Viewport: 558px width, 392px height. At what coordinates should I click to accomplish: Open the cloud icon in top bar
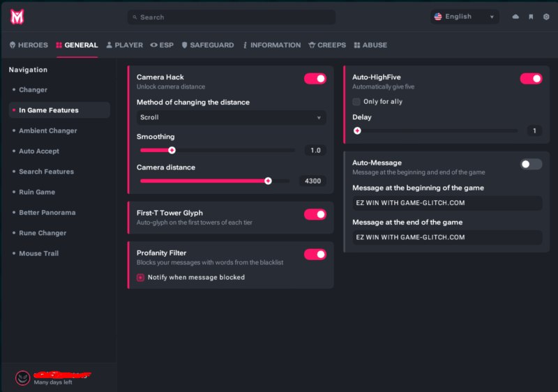point(515,17)
